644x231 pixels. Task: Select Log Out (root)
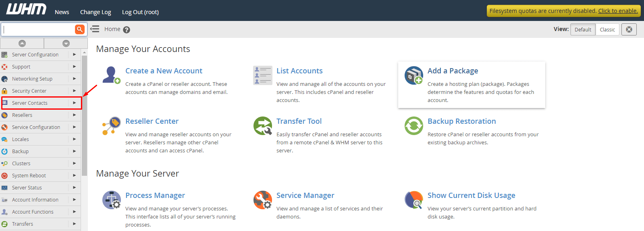click(x=140, y=12)
